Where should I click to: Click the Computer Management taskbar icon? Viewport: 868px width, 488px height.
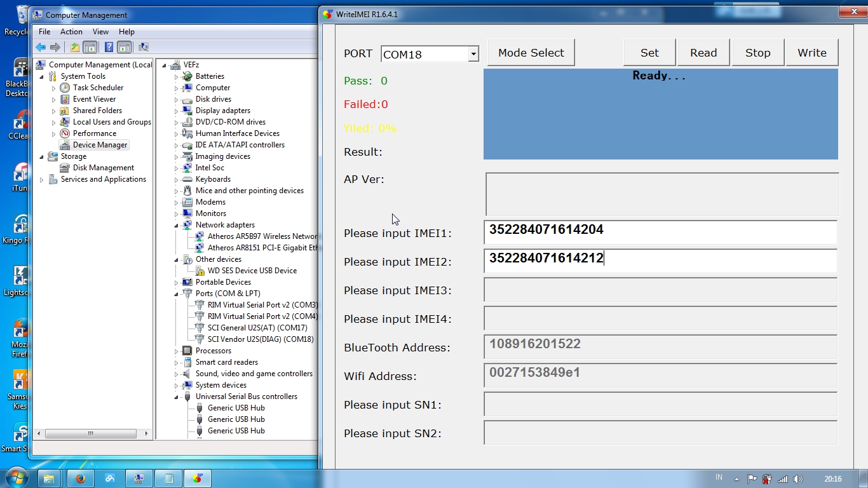pyautogui.click(x=139, y=478)
